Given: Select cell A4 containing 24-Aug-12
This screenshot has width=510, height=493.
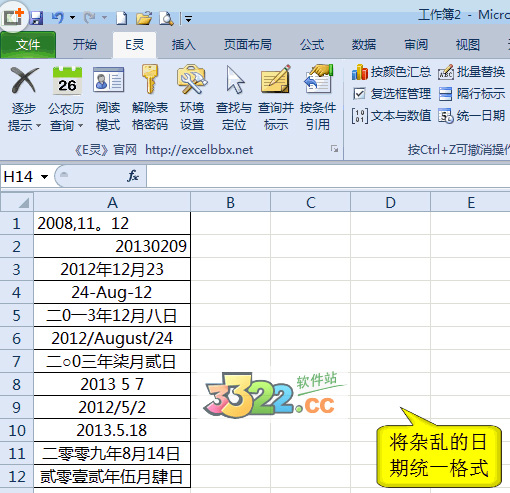Looking at the screenshot, I should pyautogui.click(x=112, y=292).
